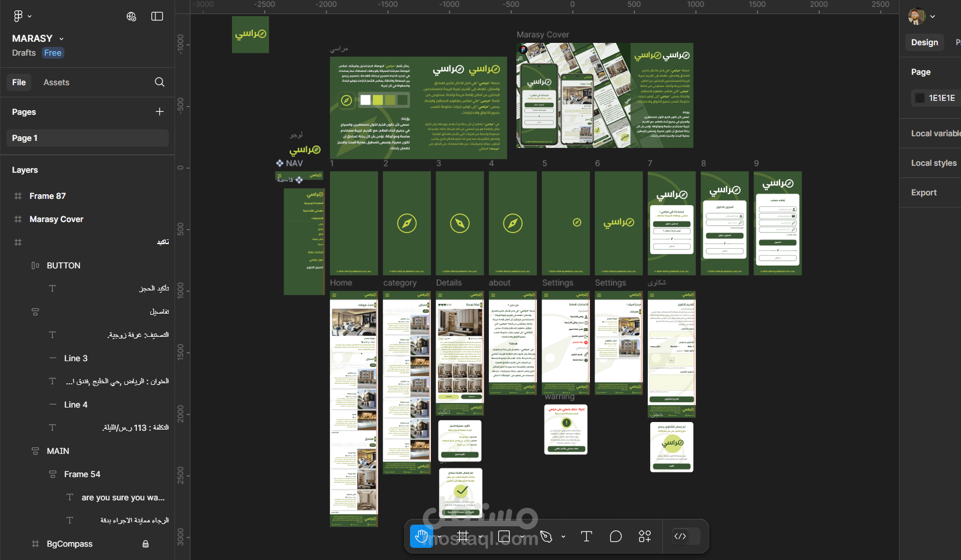Select the Marasy Cover layer in Layers panel
The height and width of the screenshot is (560, 961).
coord(56,219)
